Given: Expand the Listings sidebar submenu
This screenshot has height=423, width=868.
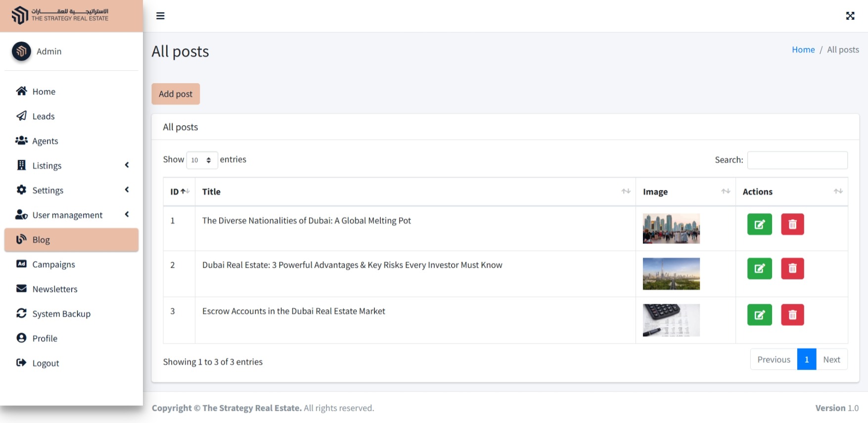Looking at the screenshot, I should (72, 166).
